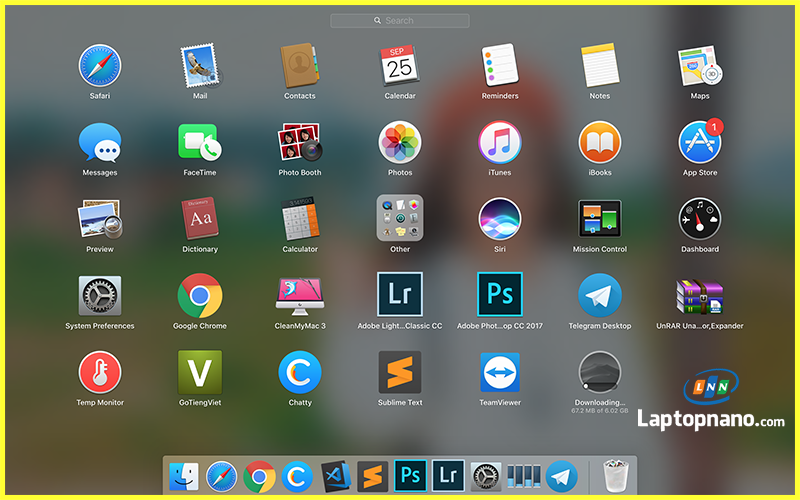Screen dimensions: 800x500
Task: Click Safari in the Dock
Action: [221, 477]
